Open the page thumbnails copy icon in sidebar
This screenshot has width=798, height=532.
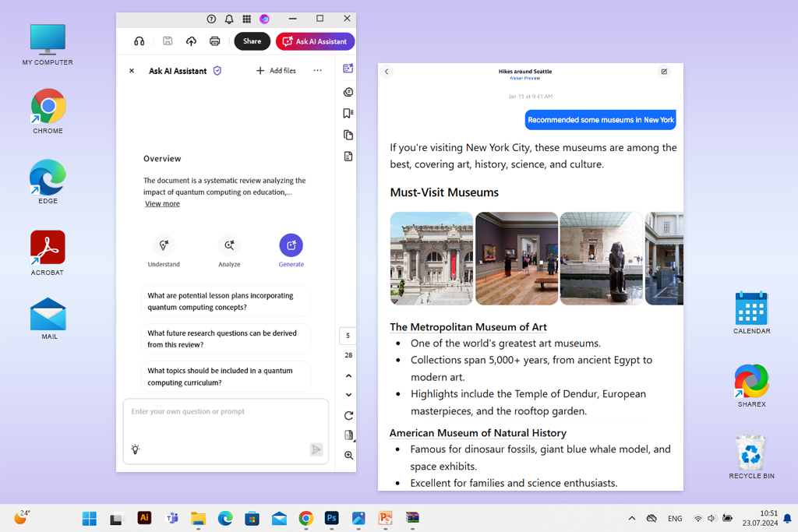coord(348,135)
